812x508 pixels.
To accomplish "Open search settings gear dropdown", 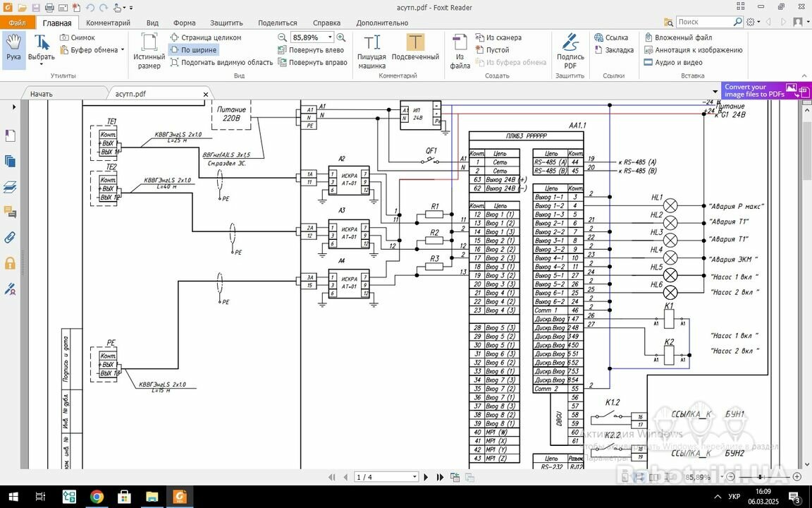I will 753,22.
